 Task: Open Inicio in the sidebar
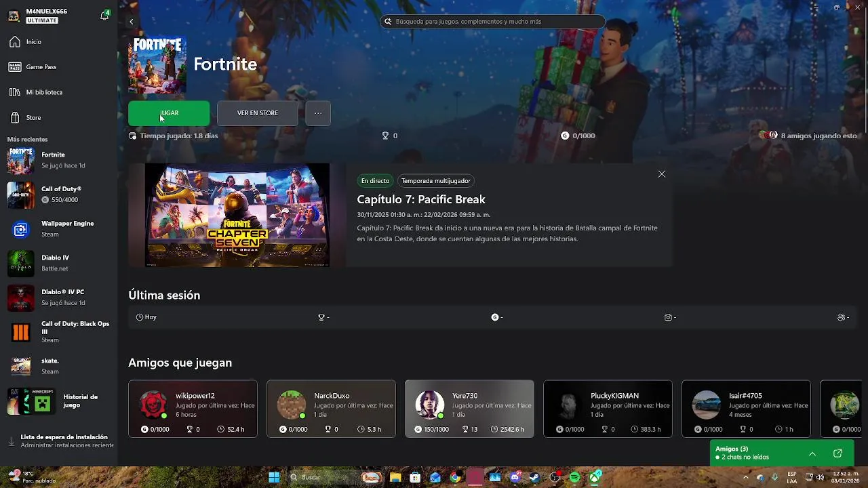[x=58, y=42]
